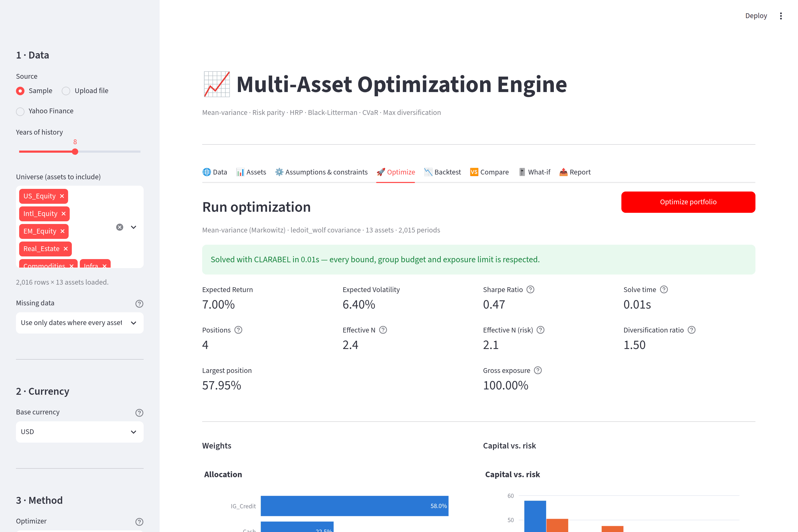This screenshot has width=798, height=532.
Task: Show Effective N help tooltip
Action: (x=383, y=330)
